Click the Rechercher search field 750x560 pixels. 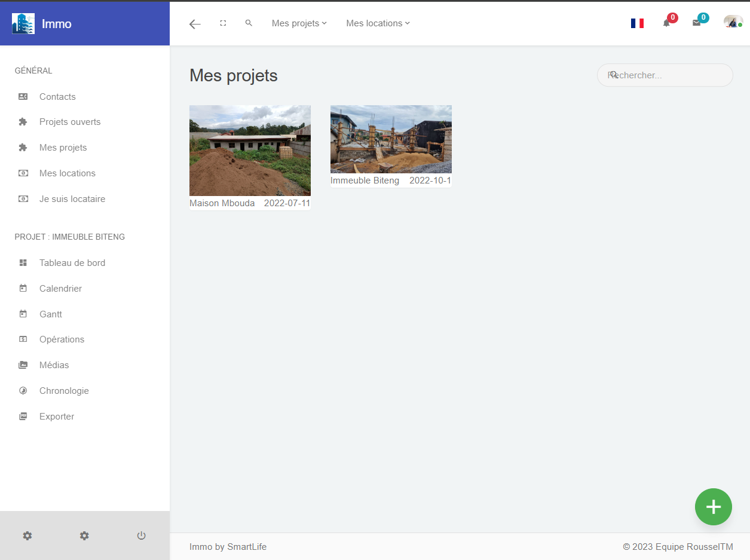(669, 75)
